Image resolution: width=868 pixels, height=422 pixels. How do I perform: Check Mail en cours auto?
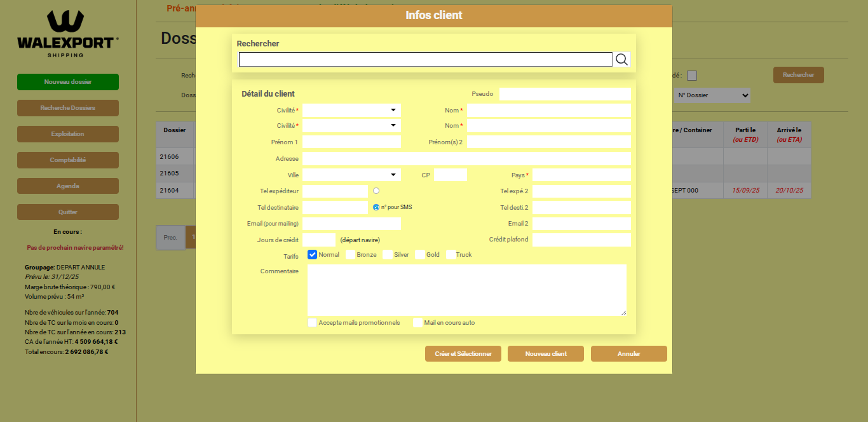coord(417,322)
